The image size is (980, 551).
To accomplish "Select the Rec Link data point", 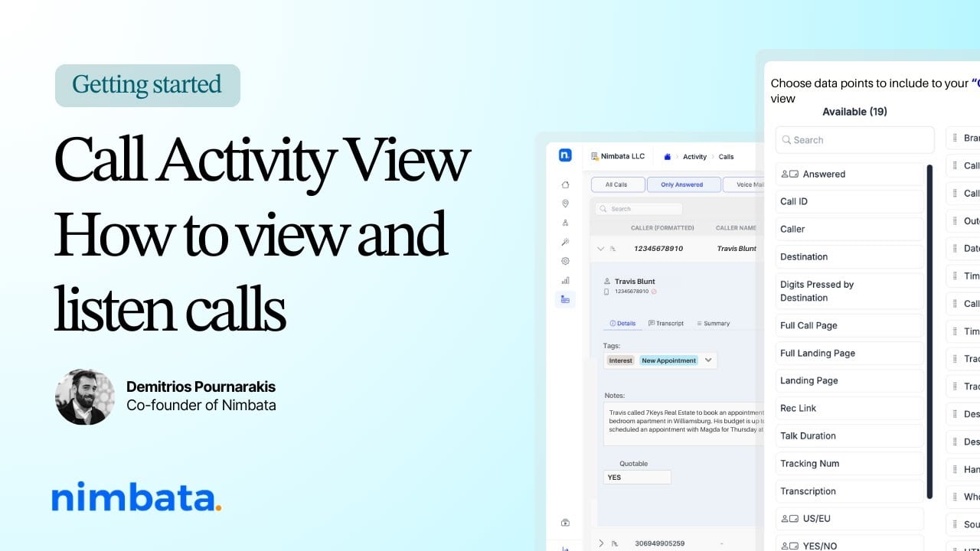I will tap(850, 408).
